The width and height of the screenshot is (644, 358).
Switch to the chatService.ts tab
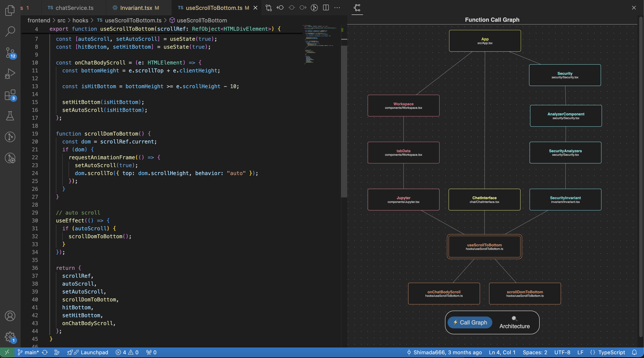point(74,8)
